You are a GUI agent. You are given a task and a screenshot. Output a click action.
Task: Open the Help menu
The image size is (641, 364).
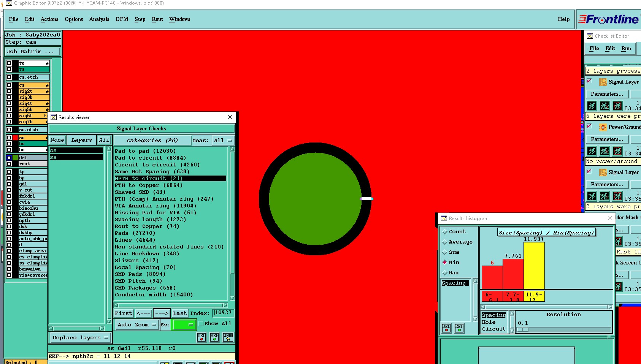(564, 19)
